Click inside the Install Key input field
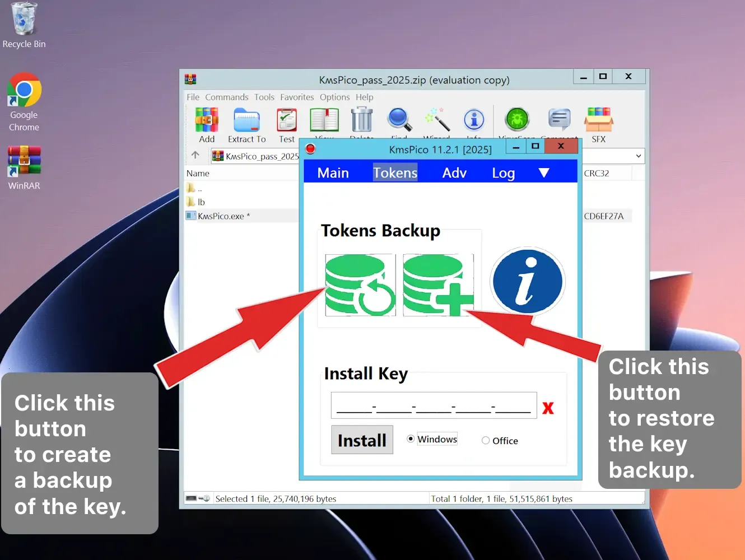 (x=434, y=404)
